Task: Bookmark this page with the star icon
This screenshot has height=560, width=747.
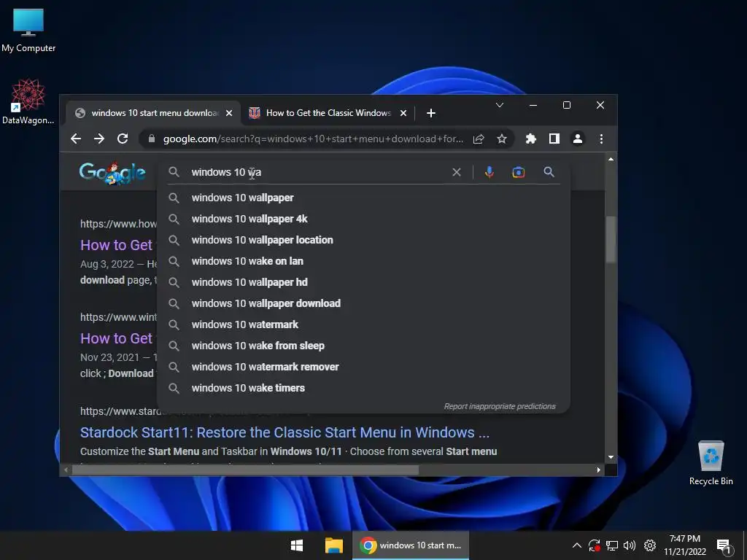Action: (502, 139)
